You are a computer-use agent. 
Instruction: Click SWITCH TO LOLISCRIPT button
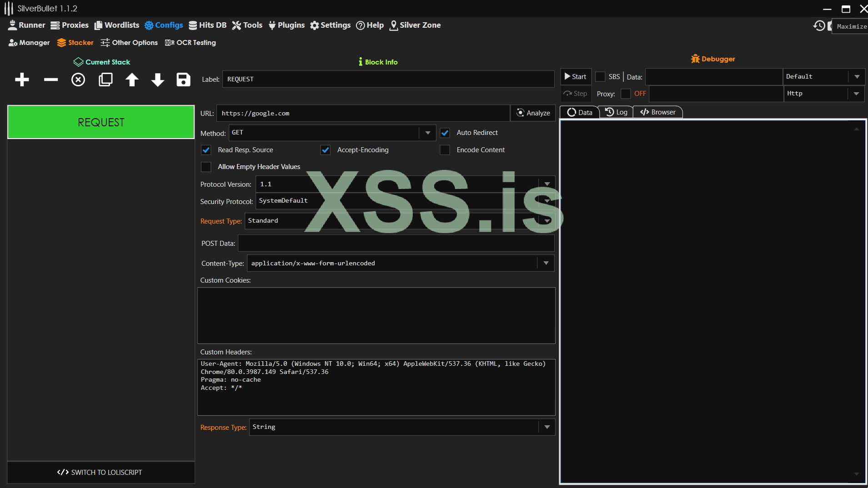[100, 473]
